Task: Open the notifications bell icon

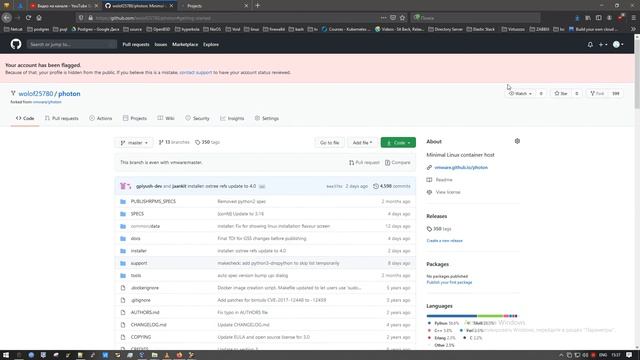Action: point(590,44)
